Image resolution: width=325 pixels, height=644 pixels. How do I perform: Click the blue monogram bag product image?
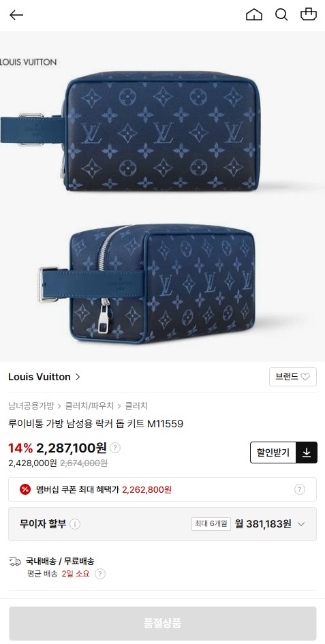click(x=162, y=196)
